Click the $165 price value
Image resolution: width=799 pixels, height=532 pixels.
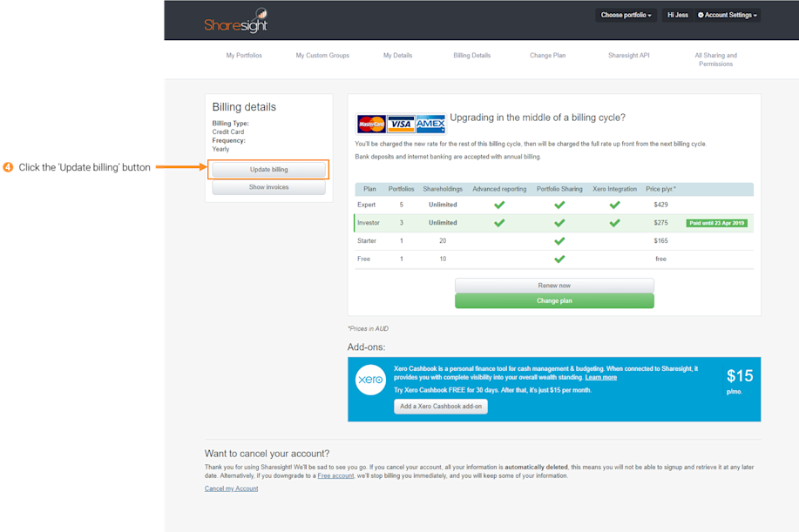pos(661,241)
